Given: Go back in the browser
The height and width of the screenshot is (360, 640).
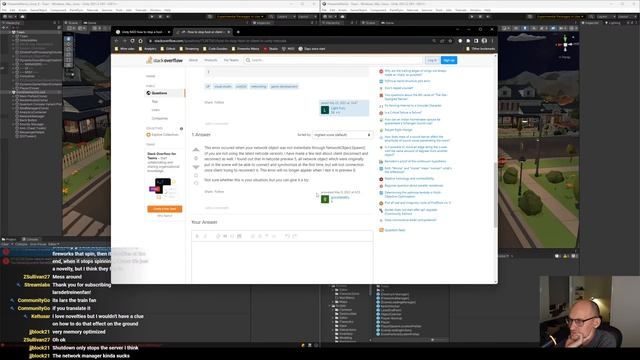Looking at the screenshot, I should [x=116, y=41].
